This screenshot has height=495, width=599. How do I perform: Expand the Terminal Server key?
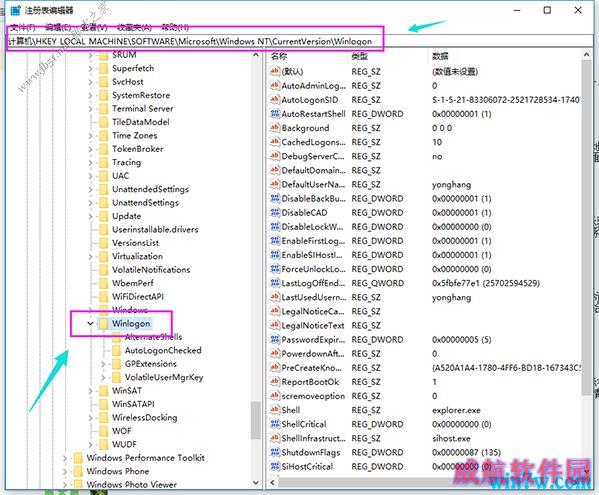(90, 109)
